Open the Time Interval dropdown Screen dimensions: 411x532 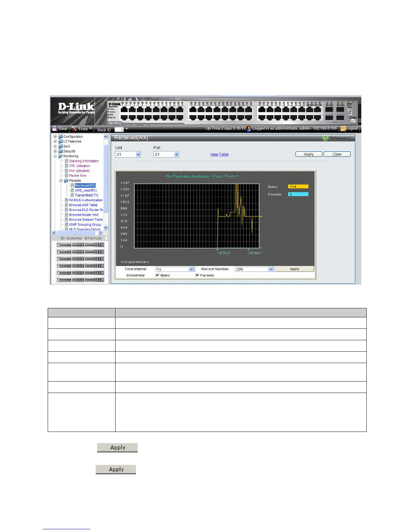(x=192, y=269)
